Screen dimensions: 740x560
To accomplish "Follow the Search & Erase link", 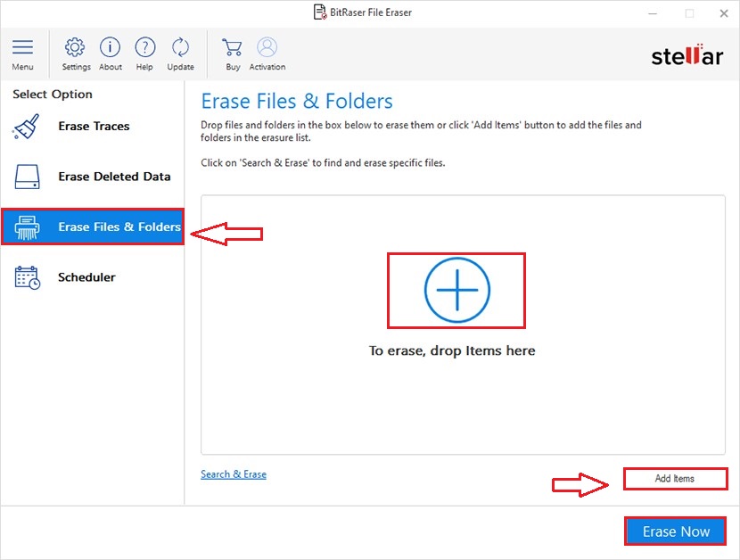I will coord(234,474).
